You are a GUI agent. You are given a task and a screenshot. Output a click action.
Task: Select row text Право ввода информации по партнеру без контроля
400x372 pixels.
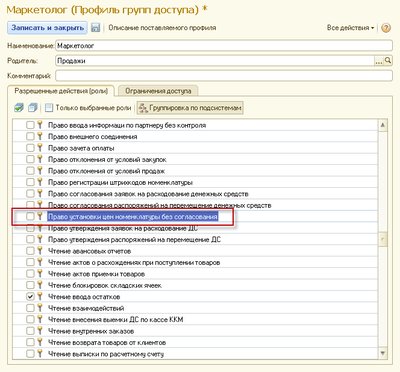127,125
